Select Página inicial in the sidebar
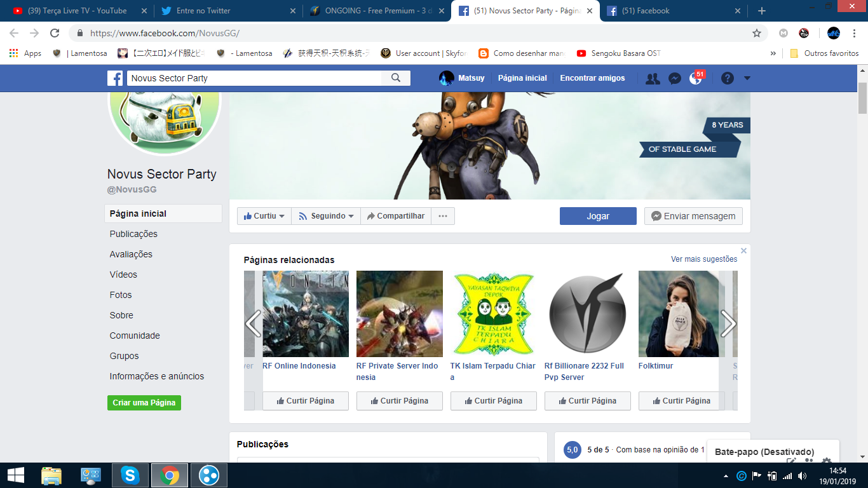 [163, 213]
